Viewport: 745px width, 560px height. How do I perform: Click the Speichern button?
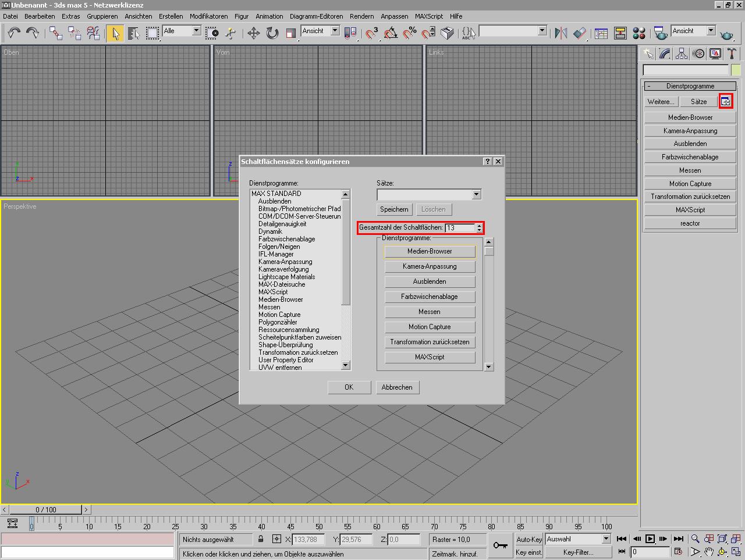point(394,209)
